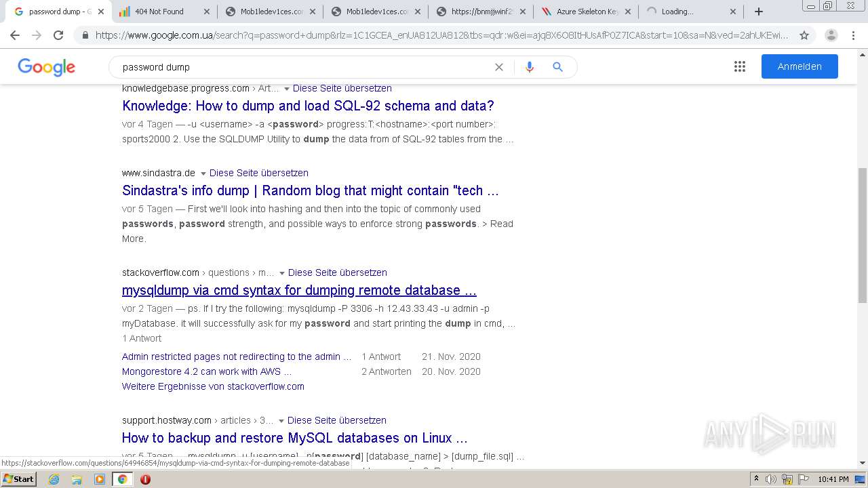Open 'Knowledge: How to dump and load SQL-92' result
The width and height of the screenshot is (868, 488).
308,106
